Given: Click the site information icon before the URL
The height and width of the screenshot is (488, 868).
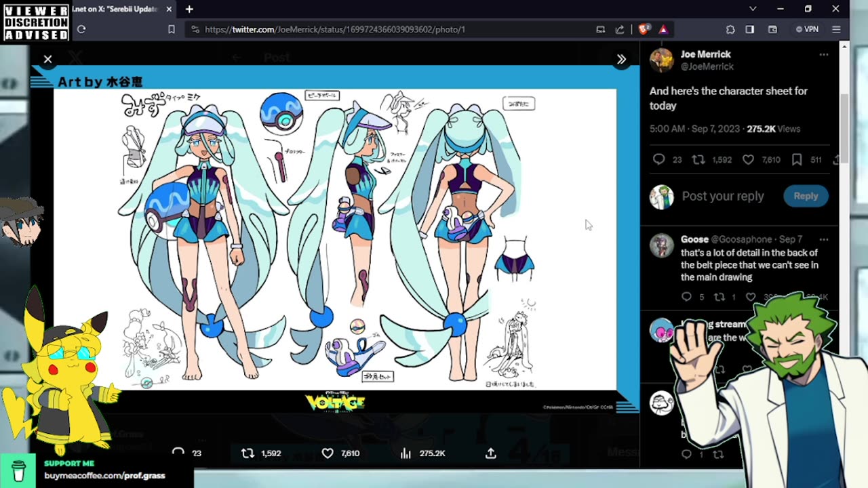Looking at the screenshot, I should coord(195,29).
